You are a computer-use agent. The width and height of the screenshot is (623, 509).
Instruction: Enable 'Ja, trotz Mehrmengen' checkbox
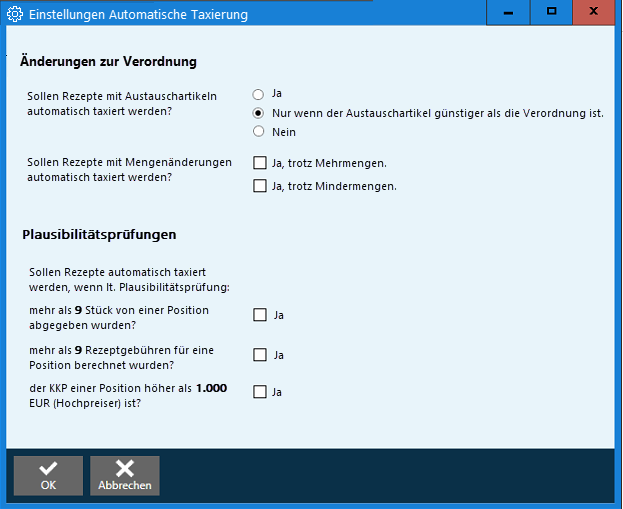[x=260, y=163]
